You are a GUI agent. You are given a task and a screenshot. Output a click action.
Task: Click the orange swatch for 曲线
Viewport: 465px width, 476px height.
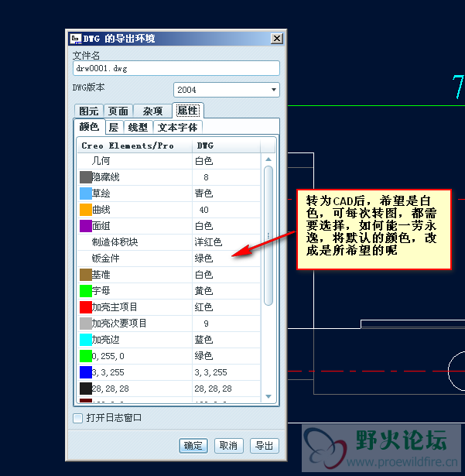86,210
